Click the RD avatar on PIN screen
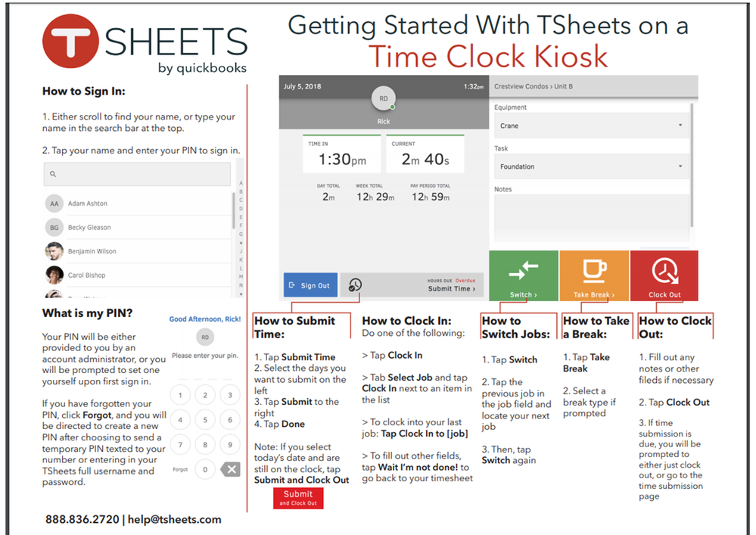 point(205,337)
